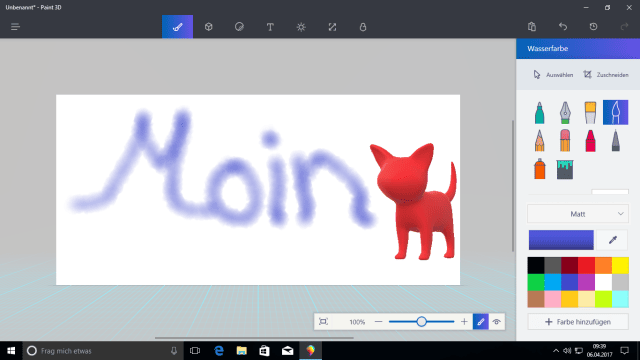Screen dimensions: 640x360
Task: Select the pink Eraser tool
Action: click(565, 140)
